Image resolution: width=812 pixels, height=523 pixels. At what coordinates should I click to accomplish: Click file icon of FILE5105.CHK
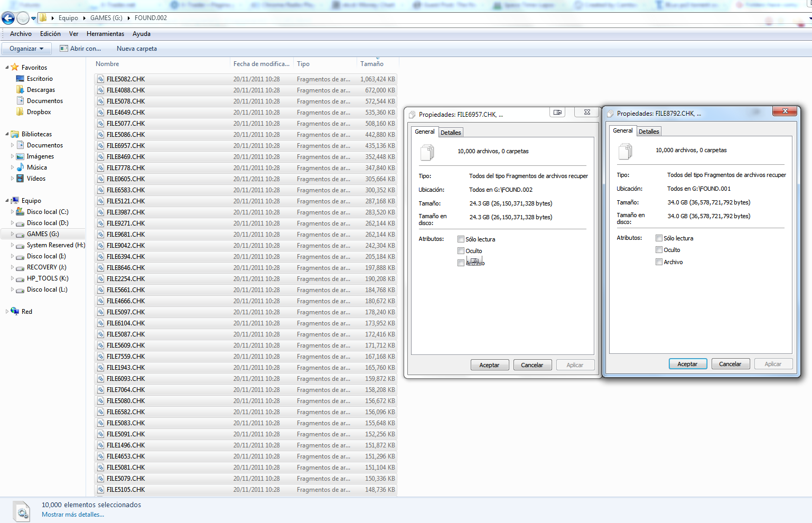100,489
